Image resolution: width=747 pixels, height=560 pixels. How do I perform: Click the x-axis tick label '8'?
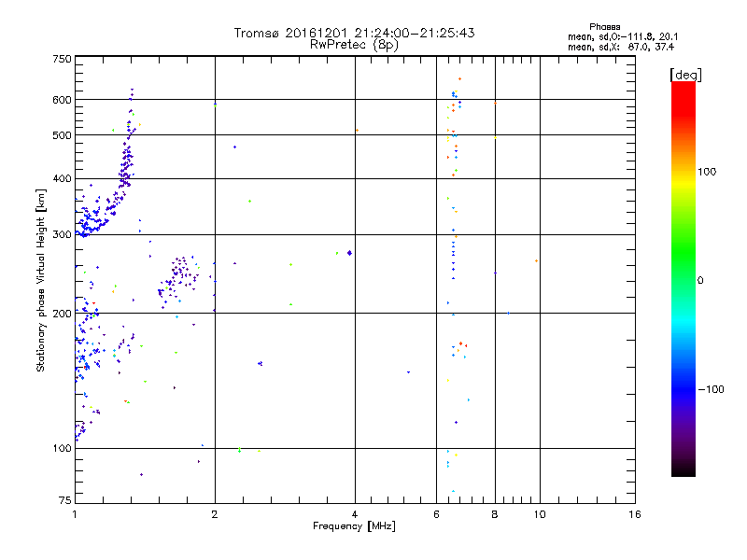coord(495,514)
